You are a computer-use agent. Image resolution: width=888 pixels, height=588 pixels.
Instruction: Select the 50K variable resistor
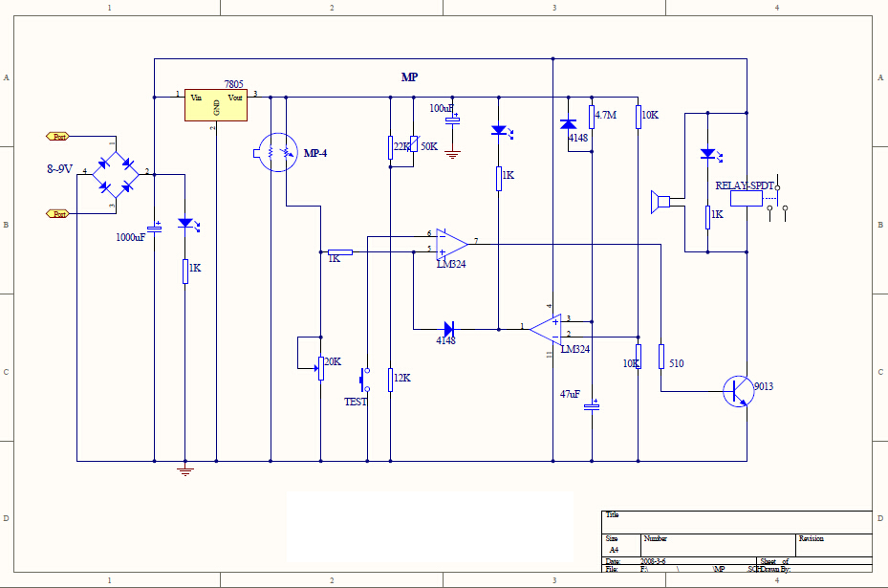pos(412,146)
